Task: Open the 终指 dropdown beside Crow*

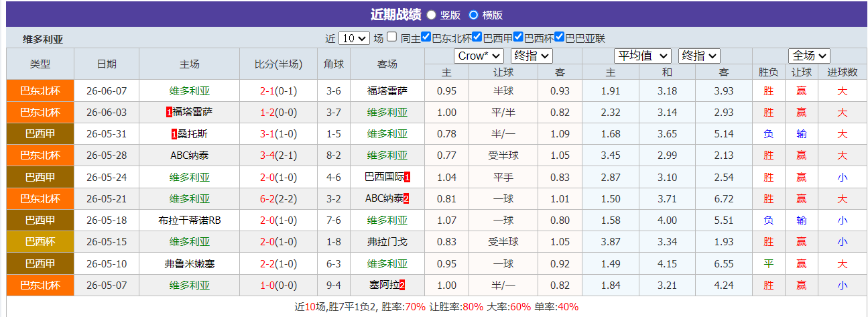Action: (x=532, y=56)
